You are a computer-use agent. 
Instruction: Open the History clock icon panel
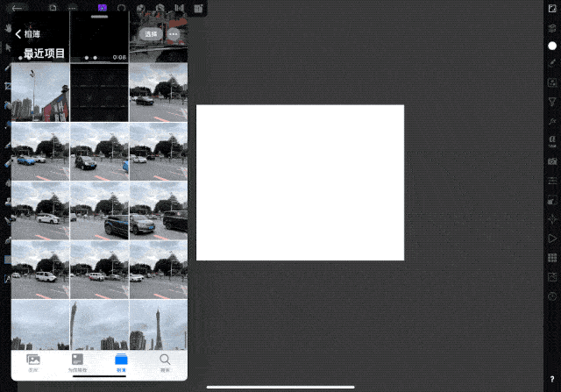tap(552, 296)
